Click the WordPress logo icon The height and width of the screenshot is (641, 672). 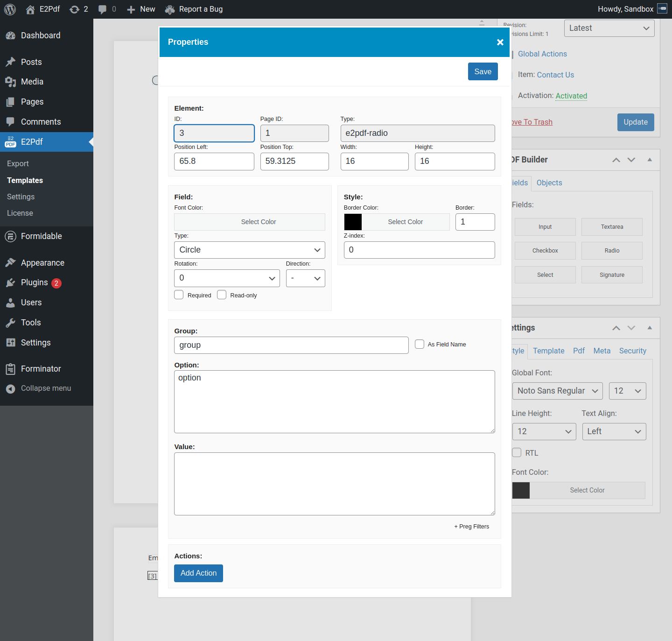coord(10,9)
